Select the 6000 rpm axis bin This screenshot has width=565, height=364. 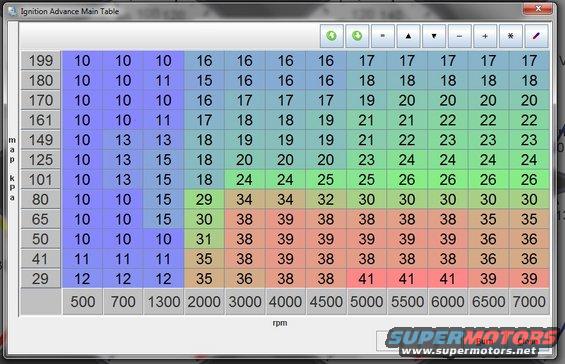coord(448,302)
